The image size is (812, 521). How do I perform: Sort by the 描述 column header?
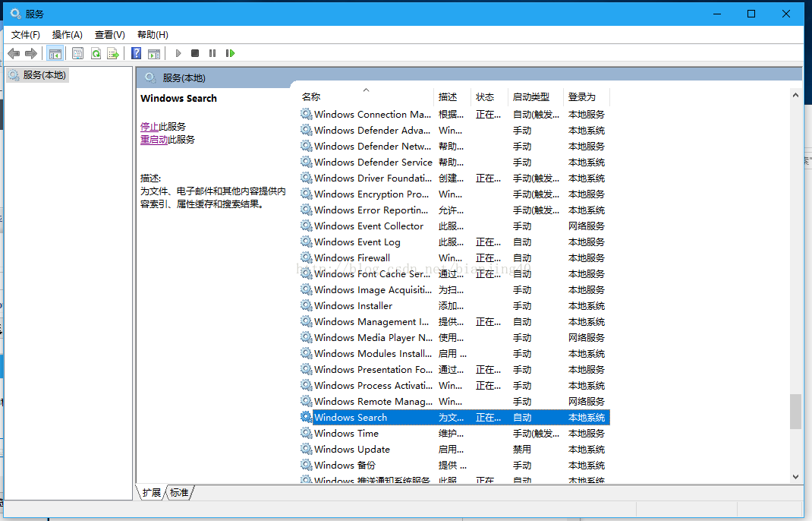click(452, 97)
